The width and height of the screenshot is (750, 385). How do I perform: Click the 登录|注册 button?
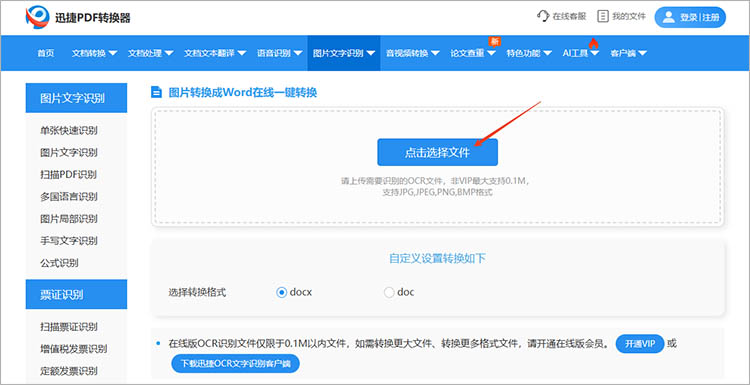[x=690, y=17]
